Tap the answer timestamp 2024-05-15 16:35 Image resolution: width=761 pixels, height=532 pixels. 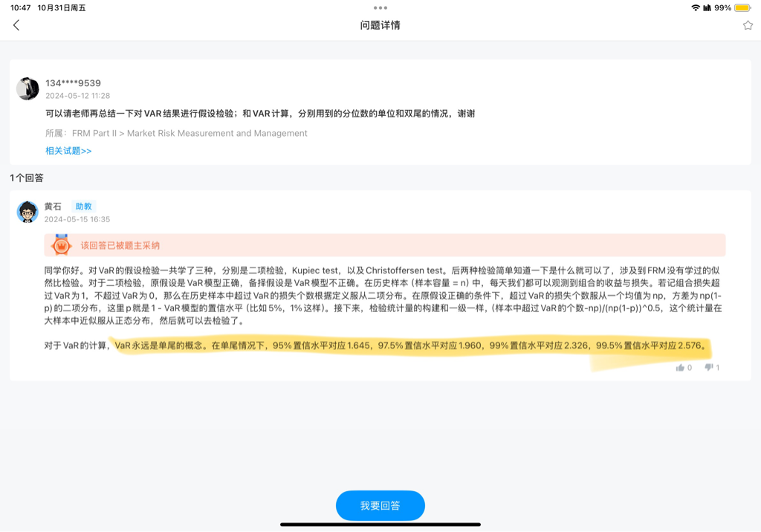pos(77,219)
